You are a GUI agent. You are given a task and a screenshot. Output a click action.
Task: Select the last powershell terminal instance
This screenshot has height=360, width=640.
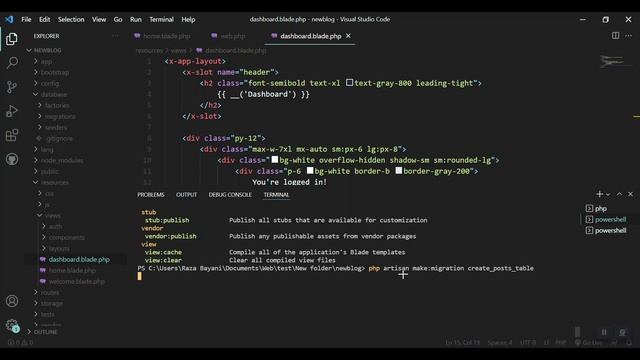(x=606, y=231)
